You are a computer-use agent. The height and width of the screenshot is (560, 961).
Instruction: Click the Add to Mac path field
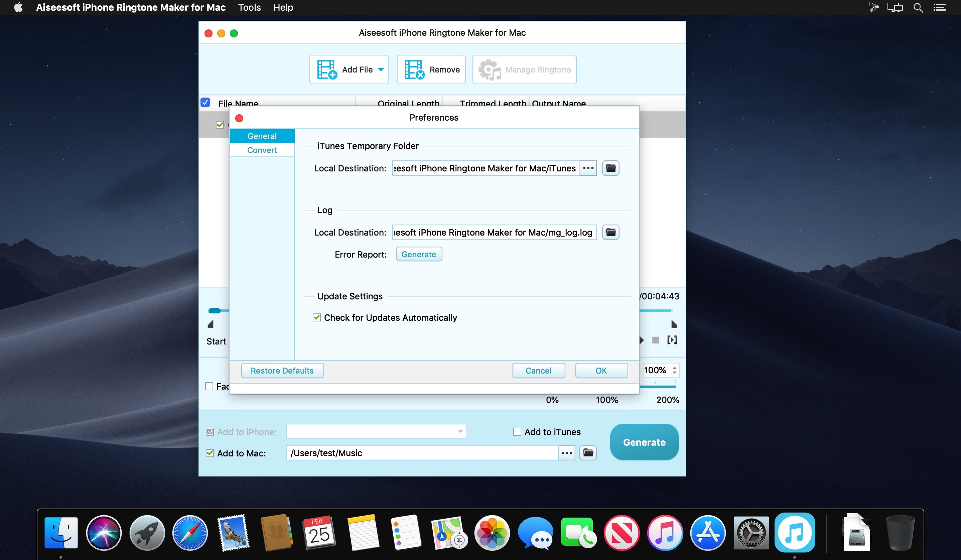(x=422, y=453)
